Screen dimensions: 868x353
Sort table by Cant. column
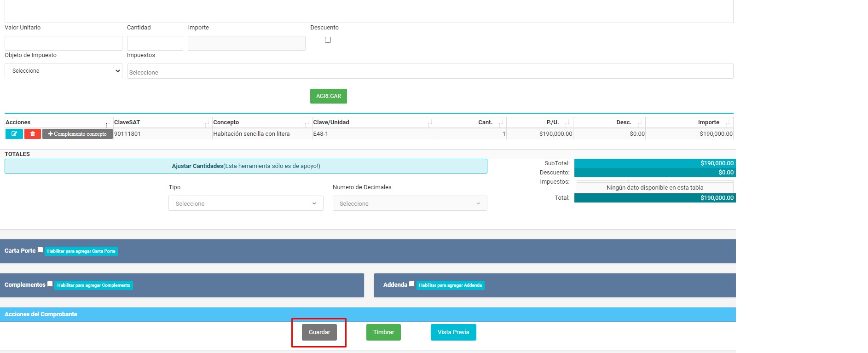pyautogui.click(x=471, y=122)
